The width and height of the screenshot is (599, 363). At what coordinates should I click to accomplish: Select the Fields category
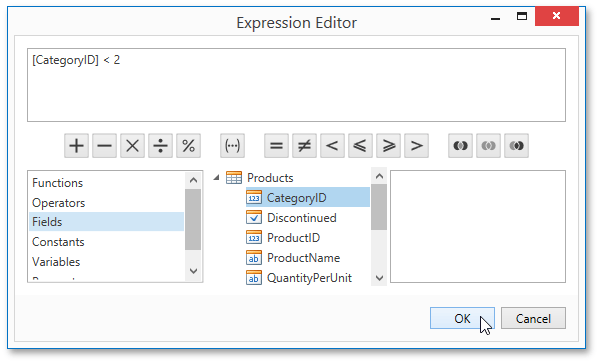click(x=107, y=222)
